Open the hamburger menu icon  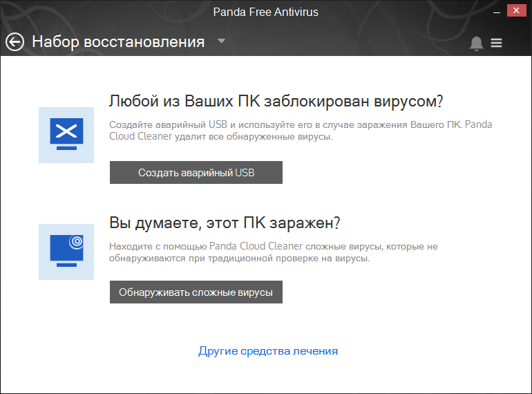(496, 43)
